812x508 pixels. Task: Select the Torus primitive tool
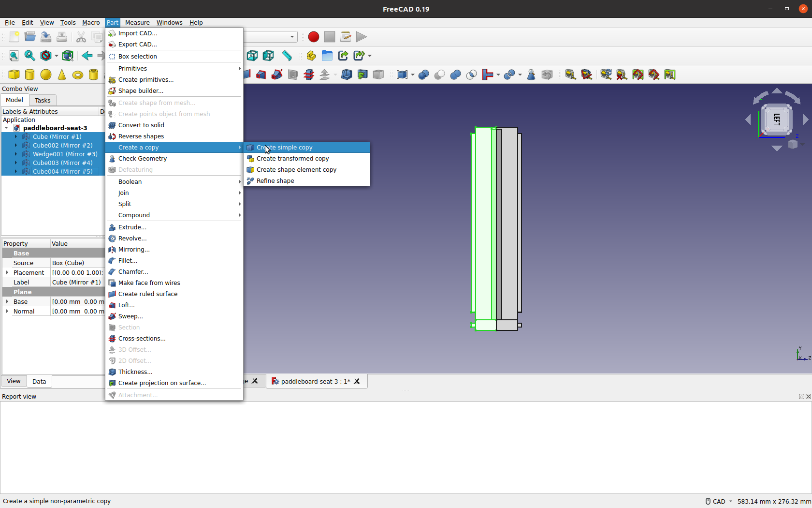tap(78, 75)
